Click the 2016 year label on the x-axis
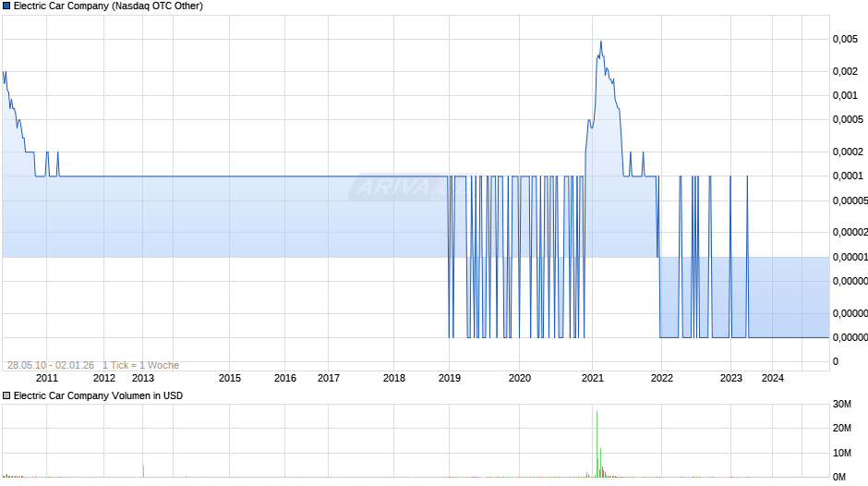This screenshot has height=486, width=868. 285,378
